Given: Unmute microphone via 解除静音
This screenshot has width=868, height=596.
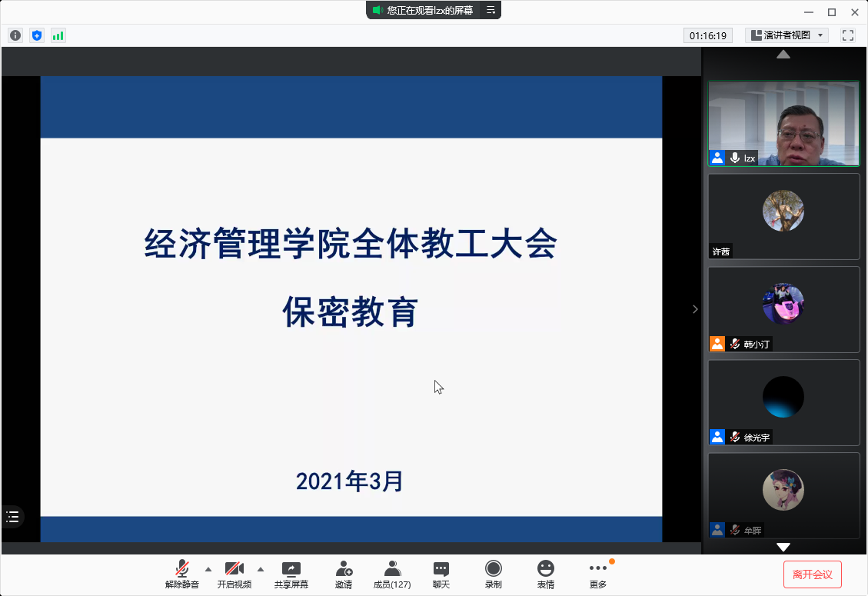Looking at the screenshot, I should (182, 574).
